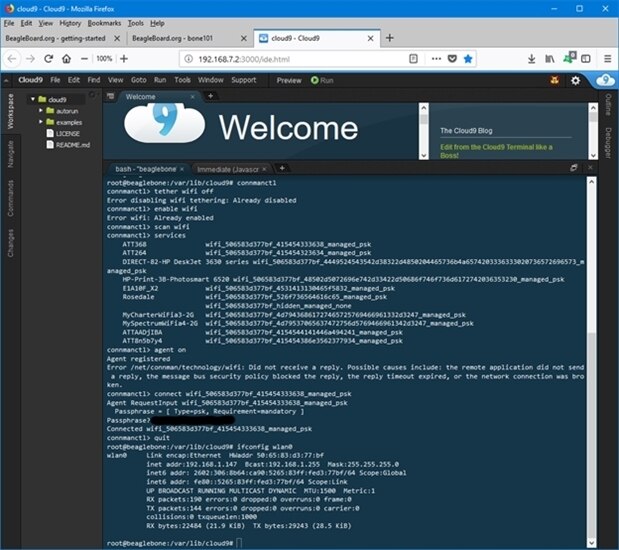Open Cloud9 preferences gear
The height and width of the screenshot is (550, 619).
(576, 81)
